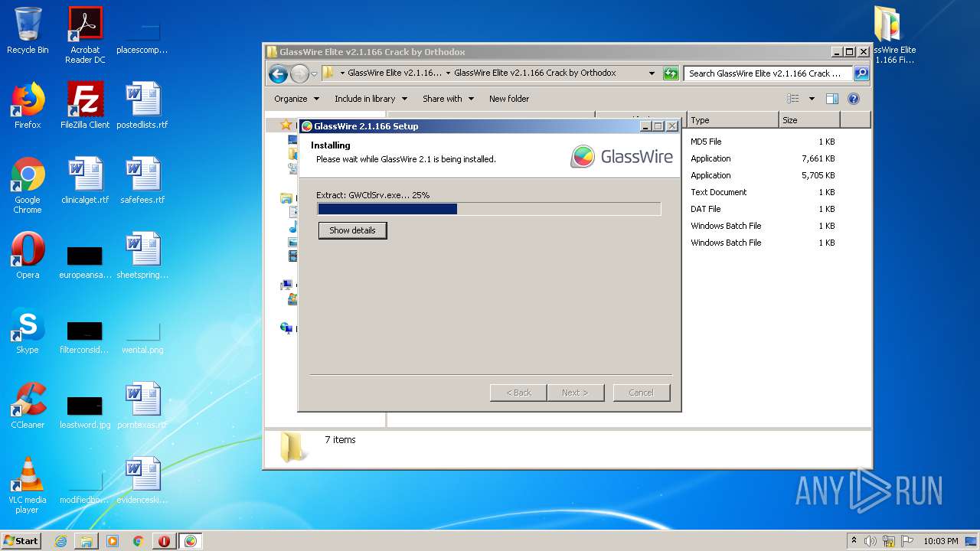Viewport: 980px width, 551px height.
Task: Click disabled Cancel button in setup
Action: pos(641,393)
